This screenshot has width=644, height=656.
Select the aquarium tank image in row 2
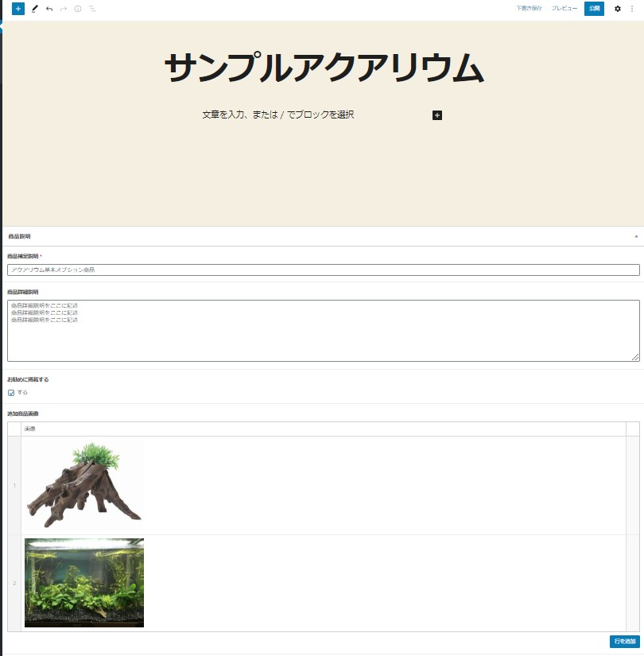point(84,583)
